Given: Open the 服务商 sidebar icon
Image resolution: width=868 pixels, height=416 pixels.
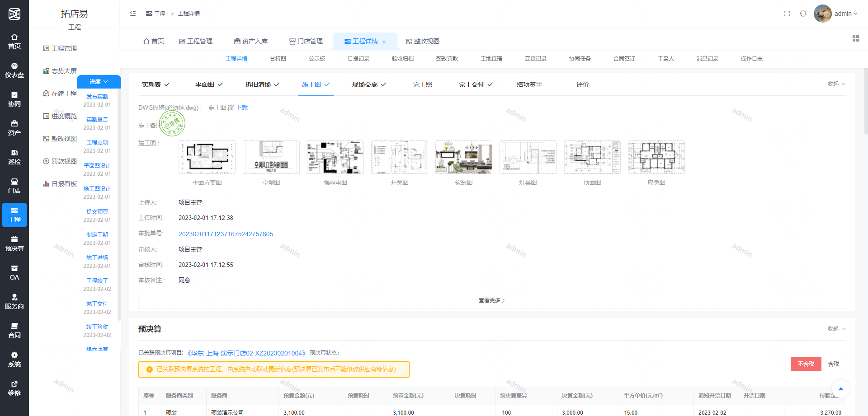Looking at the screenshot, I should [14, 301].
